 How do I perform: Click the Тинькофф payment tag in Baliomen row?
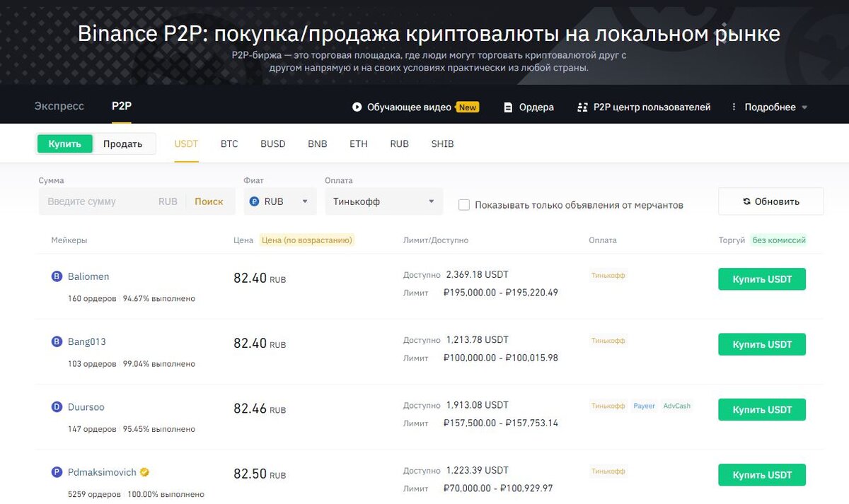tap(608, 276)
